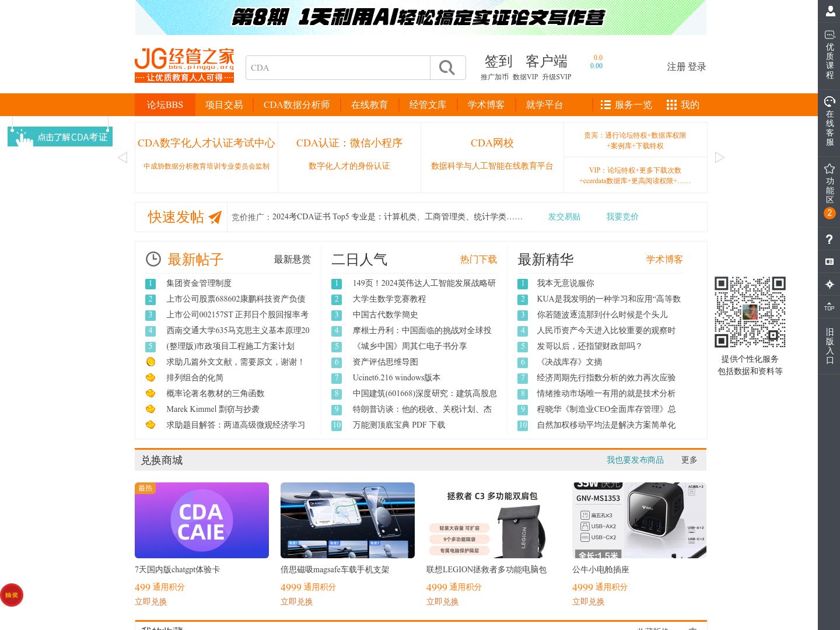Open the 公牛小电舱插座 product image
The height and width of the screenshot is (630, 840).
[x=639, y=520]
